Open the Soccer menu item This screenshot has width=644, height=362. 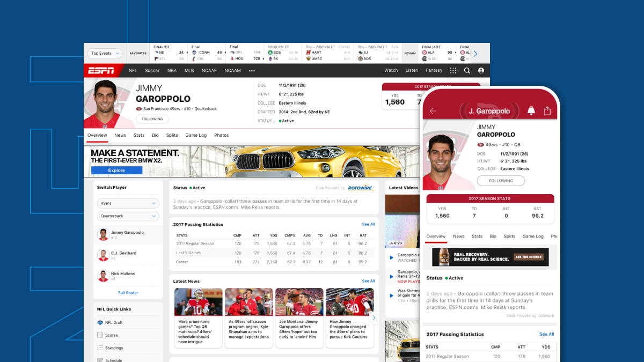pyautogui.click(x=152, y=71)
